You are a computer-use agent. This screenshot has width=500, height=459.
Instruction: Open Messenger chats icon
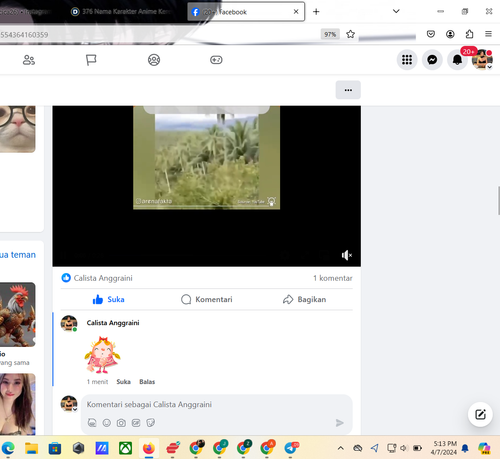click(x=432, y=60)
